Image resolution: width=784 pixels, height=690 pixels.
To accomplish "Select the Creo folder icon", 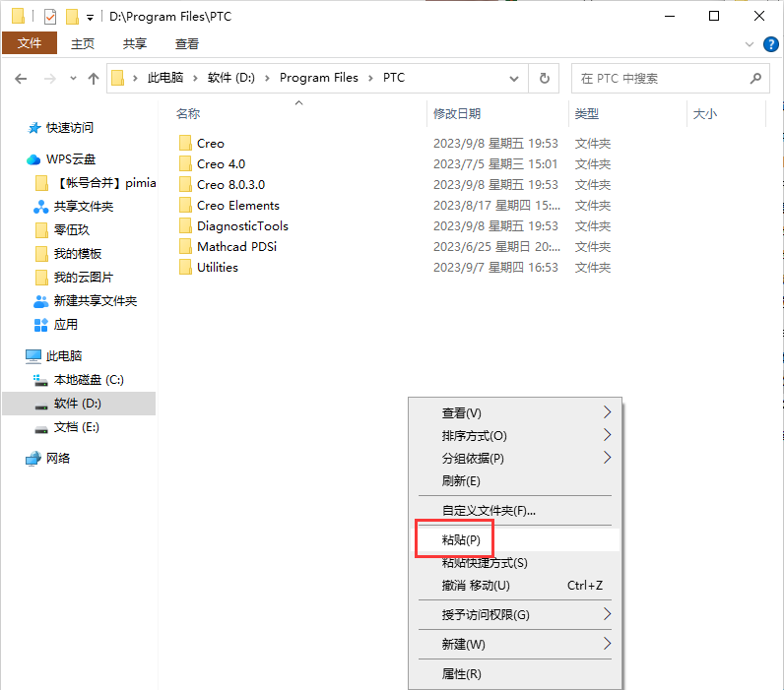I will [185, 143].
